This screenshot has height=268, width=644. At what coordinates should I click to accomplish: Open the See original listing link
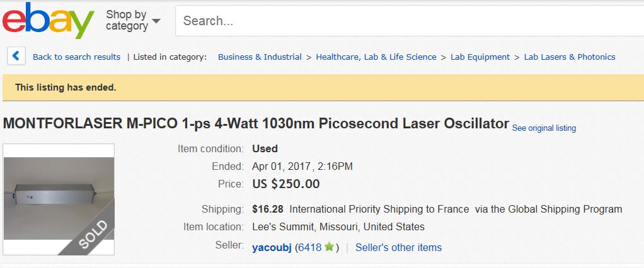[544, 128]
